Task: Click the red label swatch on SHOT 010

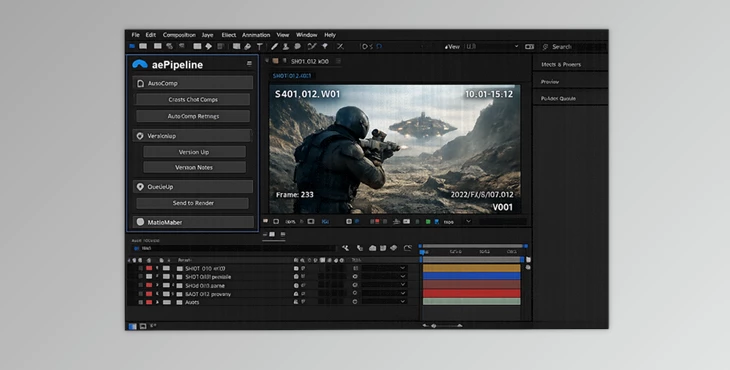Action: pyautogui.click(x=149, y=269)
